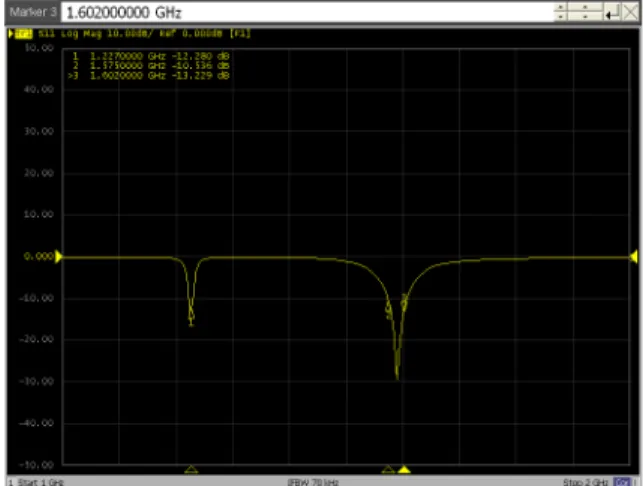Click the enter arrow button in entry bar
The width and height of the screenshot is (643, 486).
click(x=612, y=13)
